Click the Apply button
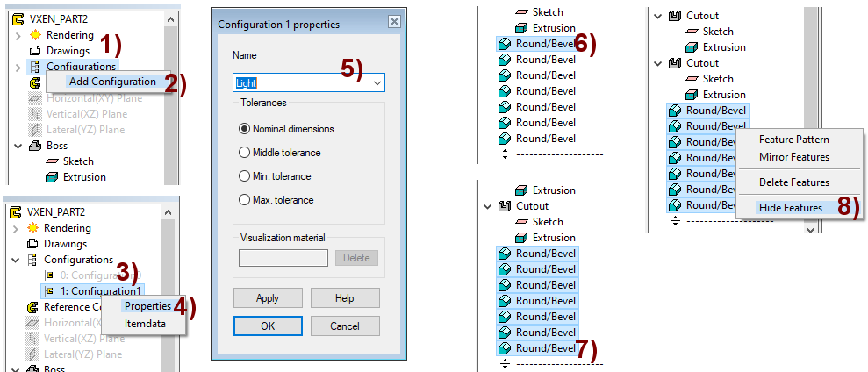Viewport: 868px width, 372px height. [267, 298]
